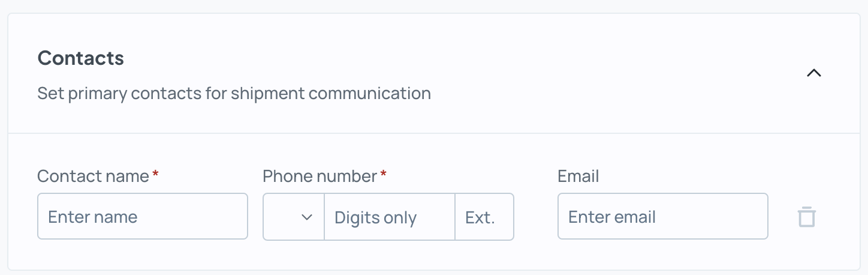This screenshot has width=868, height=275.
Task: Open the phone country code dropdown
Action: 294,217
